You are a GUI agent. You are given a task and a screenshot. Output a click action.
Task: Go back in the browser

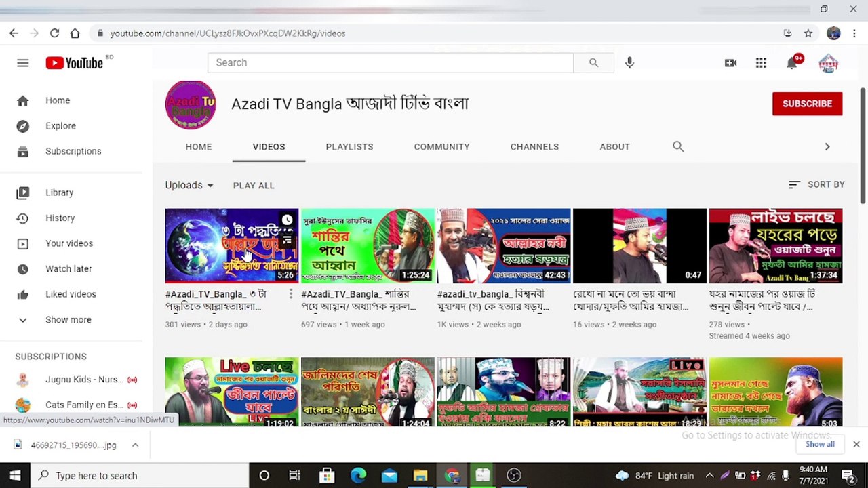14,33
